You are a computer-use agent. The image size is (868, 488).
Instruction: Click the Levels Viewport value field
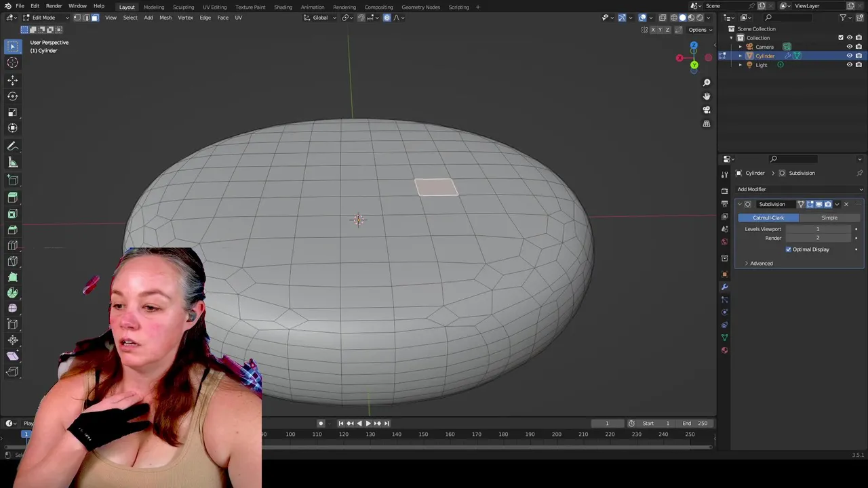(x=818, y=229)
